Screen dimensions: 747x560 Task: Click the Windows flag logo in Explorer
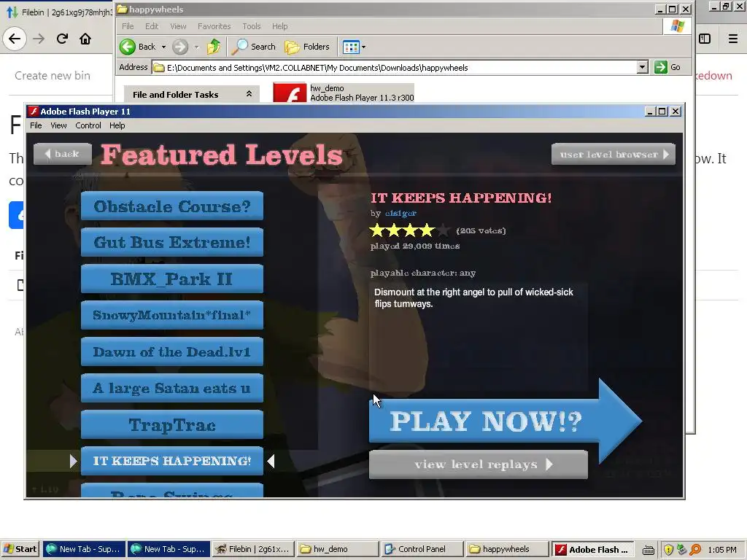pos(677,26)
